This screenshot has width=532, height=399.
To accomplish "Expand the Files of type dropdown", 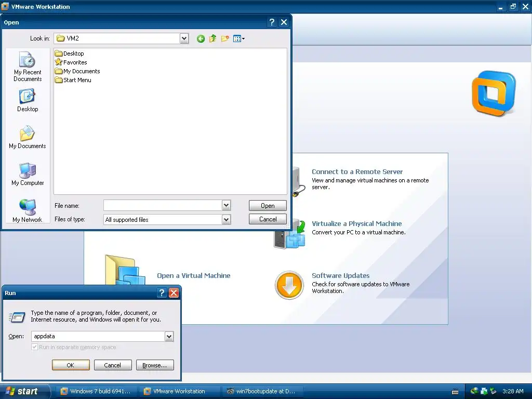I will point(227,220).
